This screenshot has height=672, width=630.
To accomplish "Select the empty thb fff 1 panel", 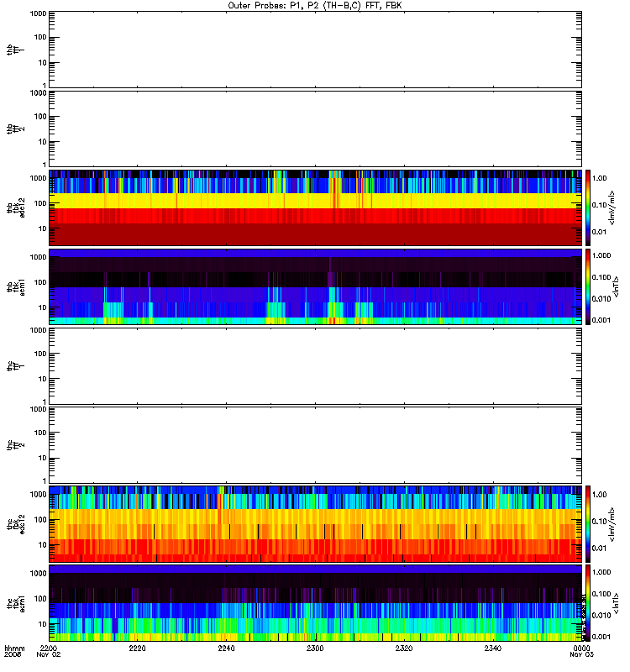I will click(x=316, y=50).
